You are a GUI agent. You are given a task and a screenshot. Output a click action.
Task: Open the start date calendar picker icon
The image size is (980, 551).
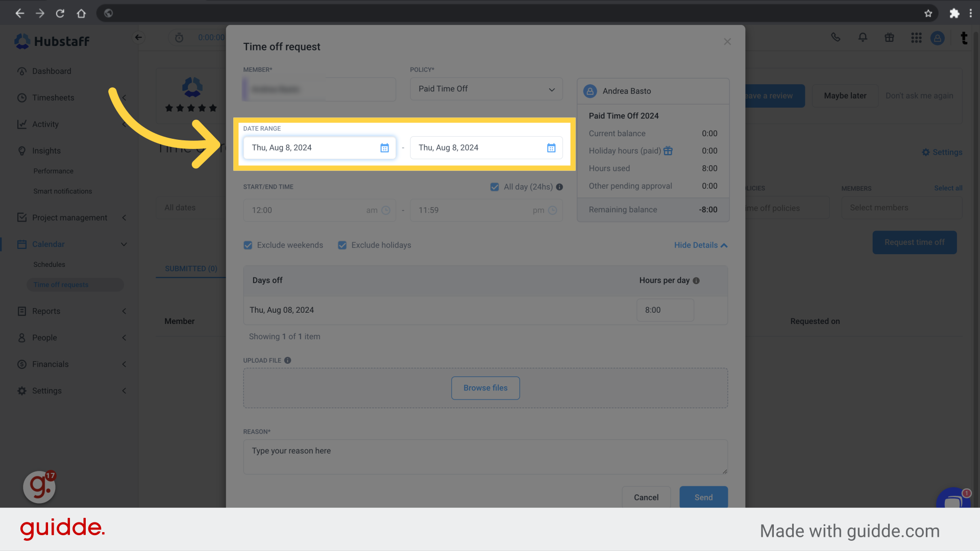point(384,147)
